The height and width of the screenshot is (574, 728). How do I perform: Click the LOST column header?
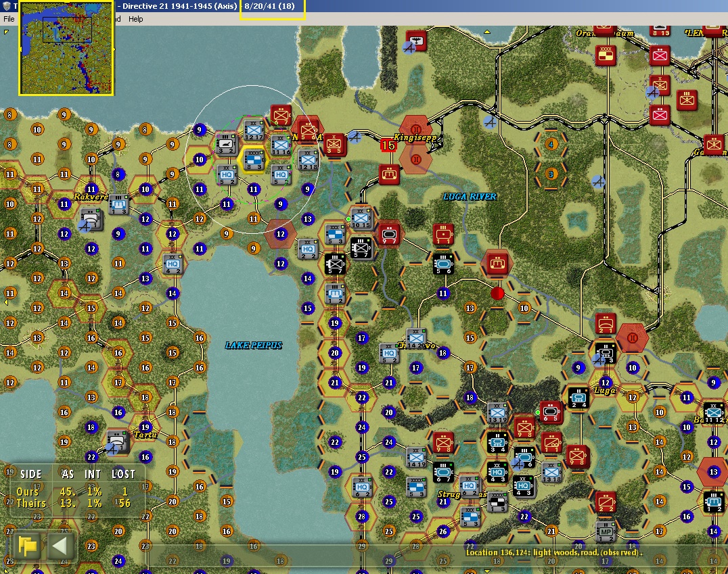[x=124, y=474]
